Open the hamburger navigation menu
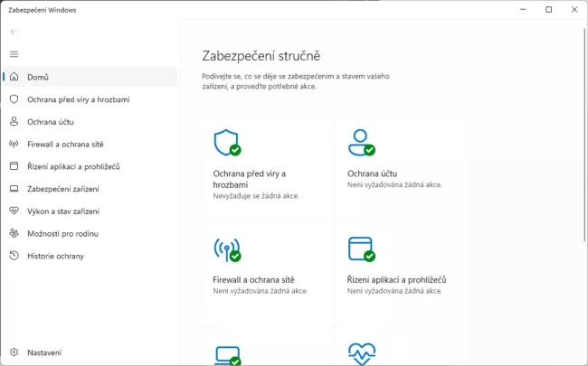Screen dimensions: 588x366 (x=14, y=54)
